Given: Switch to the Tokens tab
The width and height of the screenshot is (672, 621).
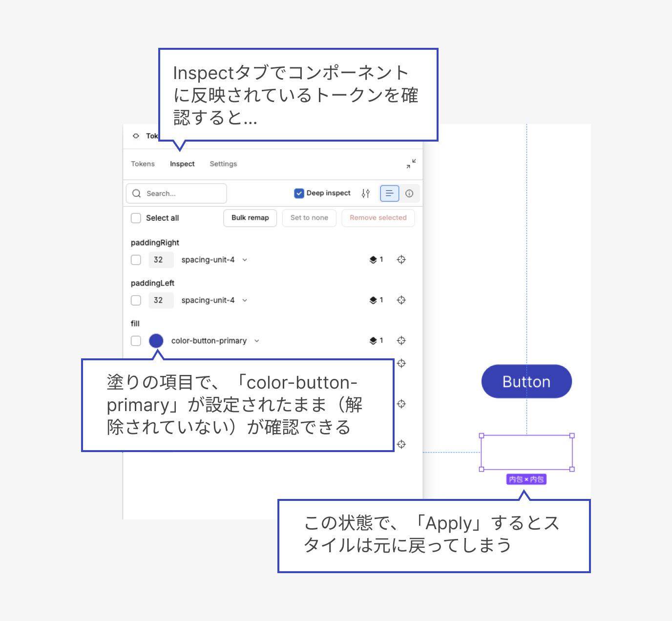Looking at the screenshot, I should pos(143,164).
